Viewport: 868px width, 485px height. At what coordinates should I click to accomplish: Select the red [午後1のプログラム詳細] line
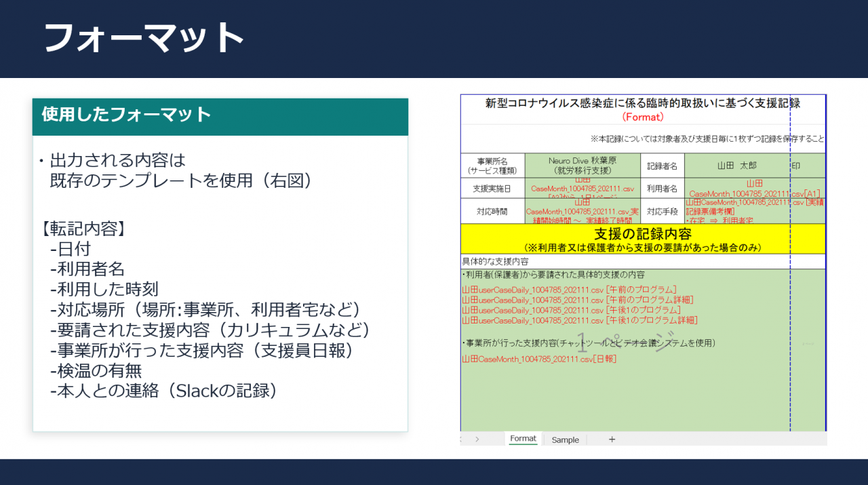point(580,320)
